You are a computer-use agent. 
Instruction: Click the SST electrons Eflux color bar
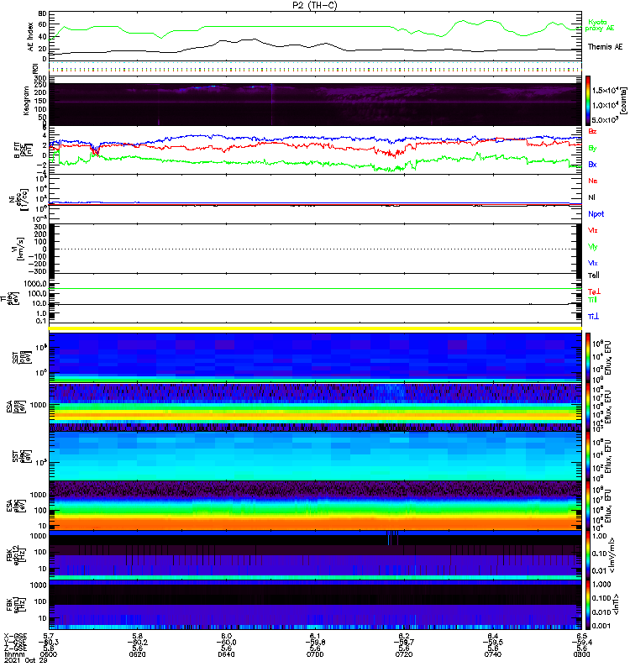tap(588, 456)
